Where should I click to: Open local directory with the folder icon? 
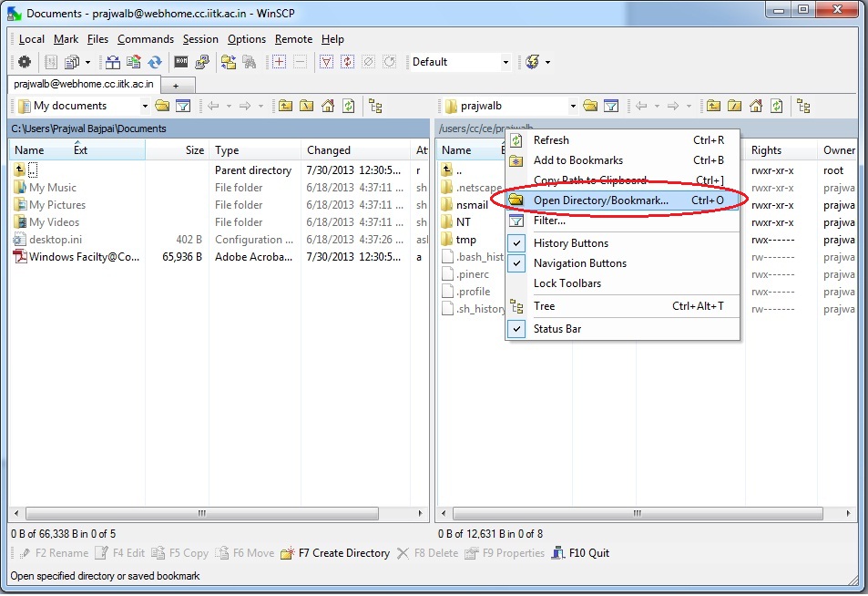pos(162,105)
